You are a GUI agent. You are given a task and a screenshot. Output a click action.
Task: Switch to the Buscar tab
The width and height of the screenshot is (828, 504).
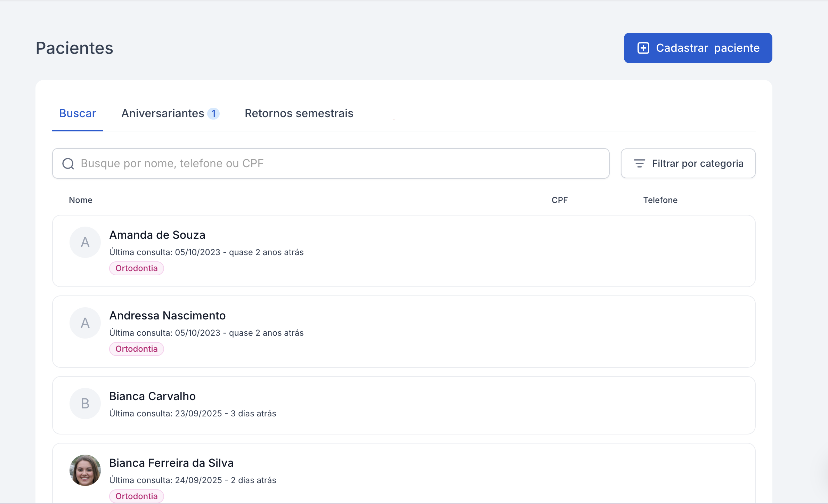tap(78, 114)
